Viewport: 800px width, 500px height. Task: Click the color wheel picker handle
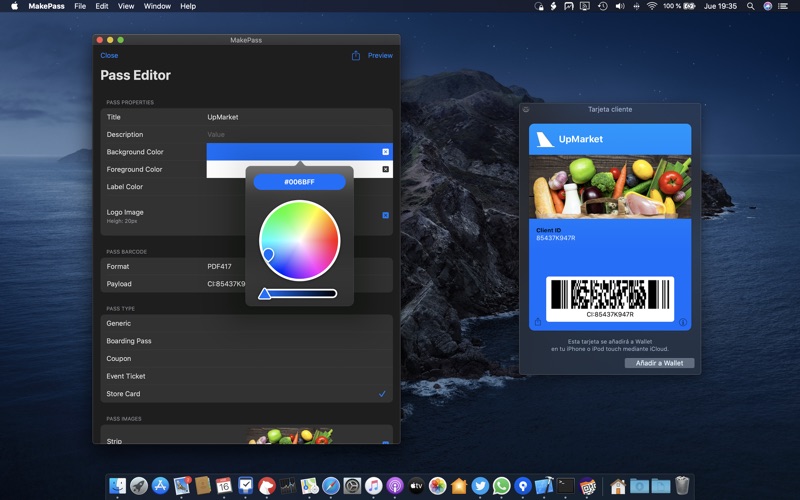pyautogui.click(x=268, y=254)
